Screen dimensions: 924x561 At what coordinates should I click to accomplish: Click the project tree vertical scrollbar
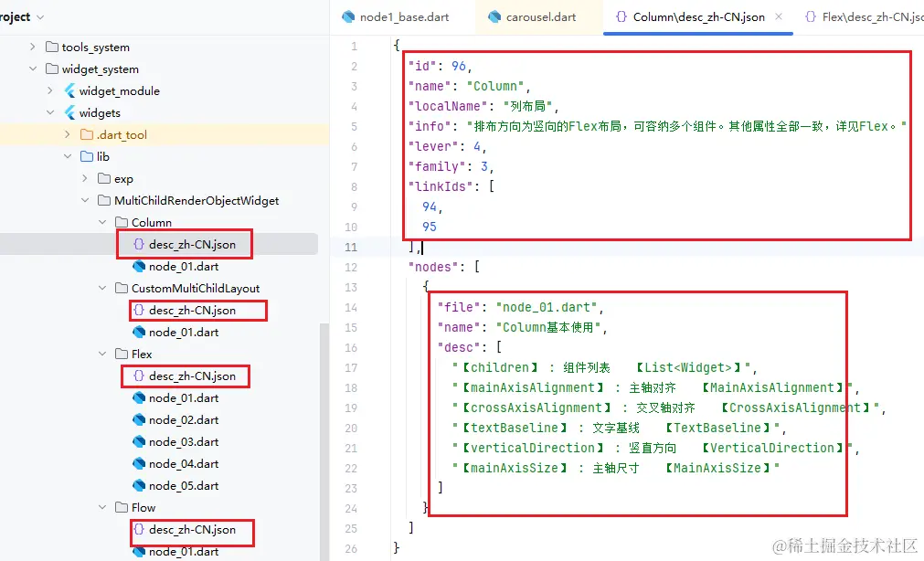click(324, 442)
